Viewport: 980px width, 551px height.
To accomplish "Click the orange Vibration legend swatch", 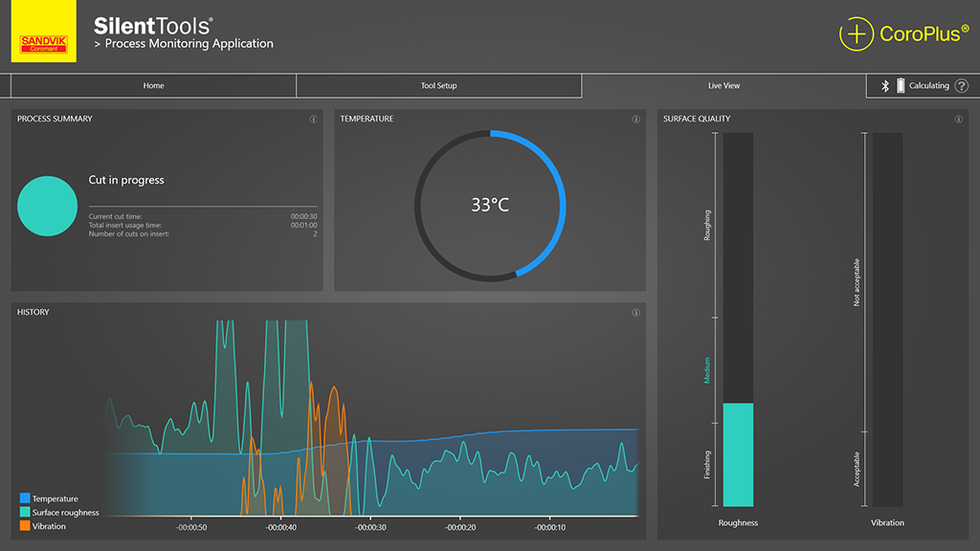I will [x=25, y=525].
